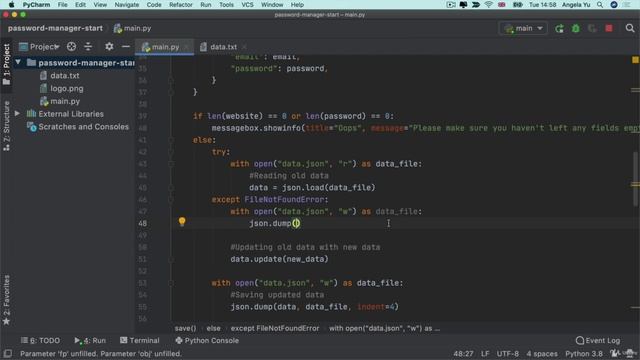Click with-coverage run icon in toolbar

pyautogui.click(x=592, y=29)
